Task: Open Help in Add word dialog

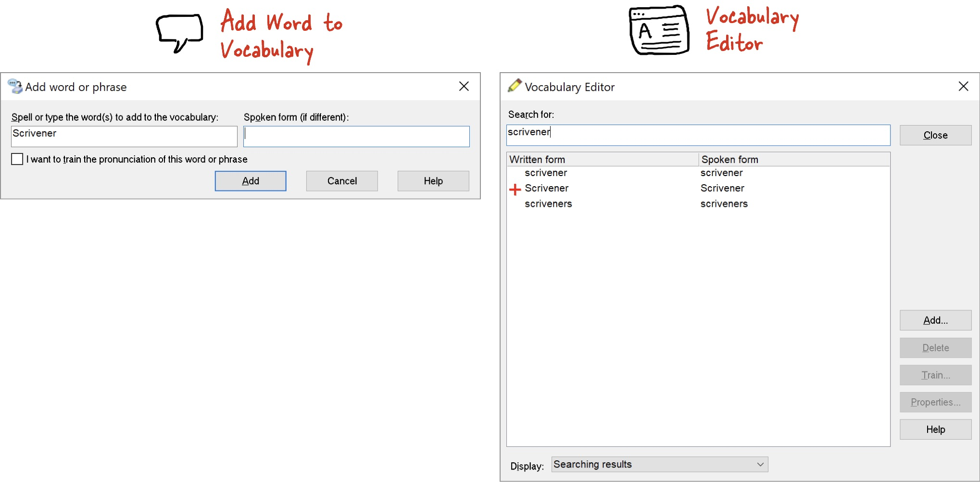Action: 433,181
